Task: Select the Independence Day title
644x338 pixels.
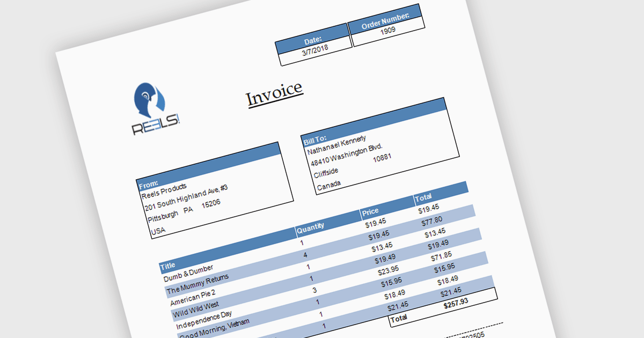Action: point(204,321)
